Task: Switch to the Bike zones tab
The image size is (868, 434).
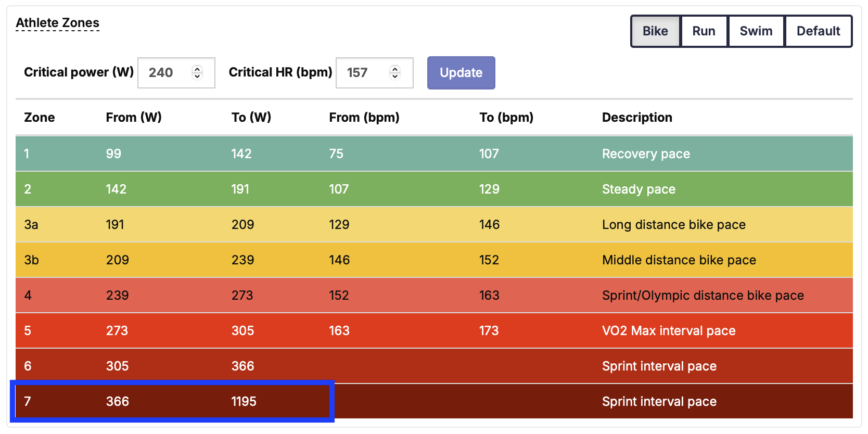Action: click(x=655, y=31)
